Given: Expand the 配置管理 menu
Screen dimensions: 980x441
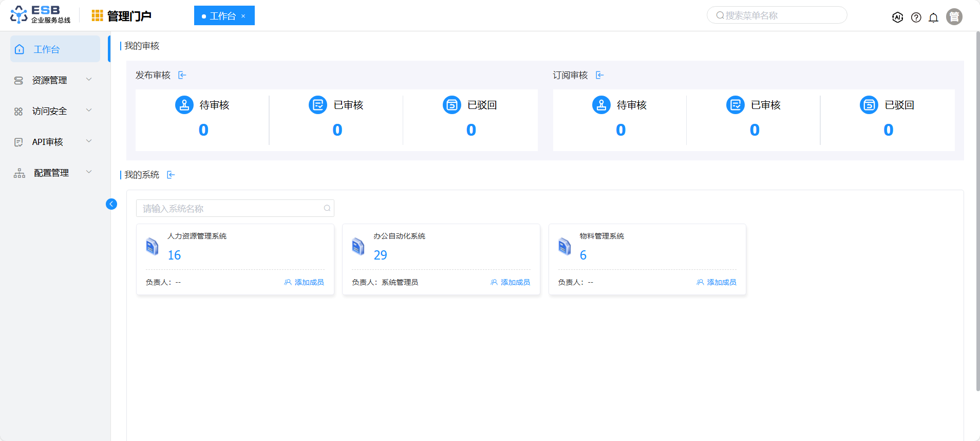Looking at the screenshot, I should (55, 173).
